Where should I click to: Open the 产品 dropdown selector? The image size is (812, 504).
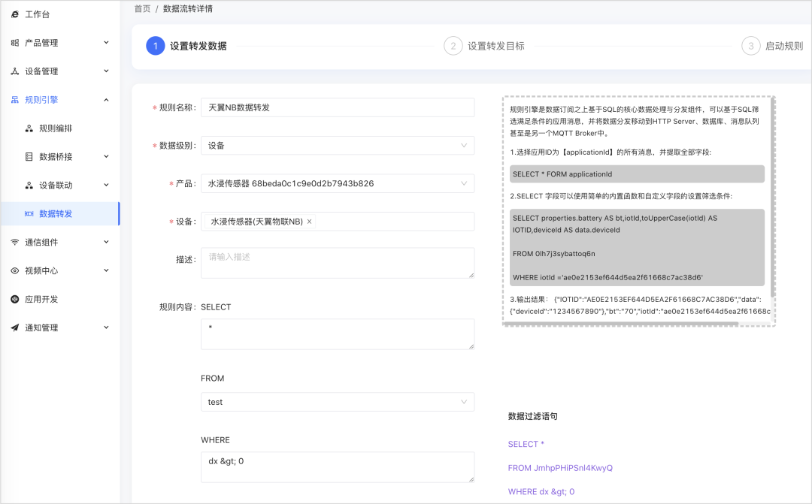[x=338, y=183]
